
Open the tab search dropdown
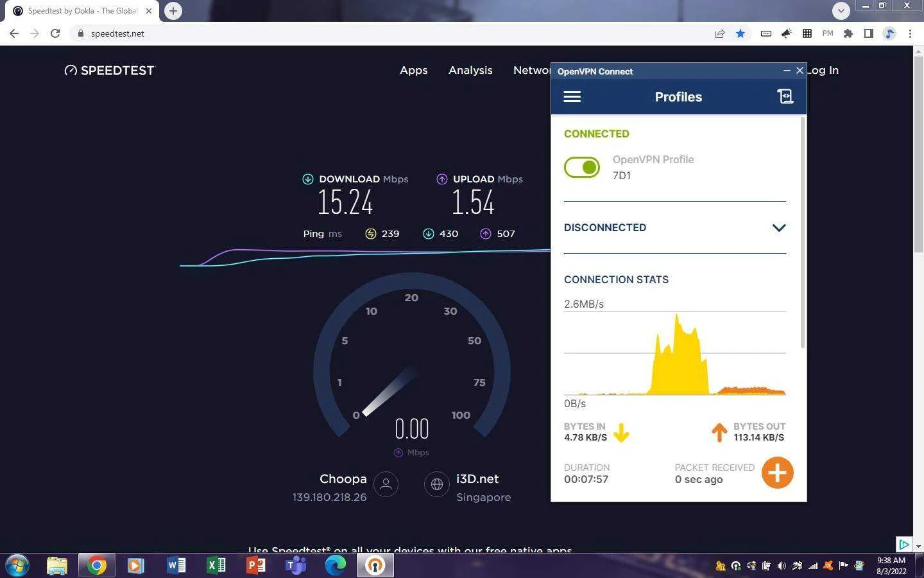[841, 10]
